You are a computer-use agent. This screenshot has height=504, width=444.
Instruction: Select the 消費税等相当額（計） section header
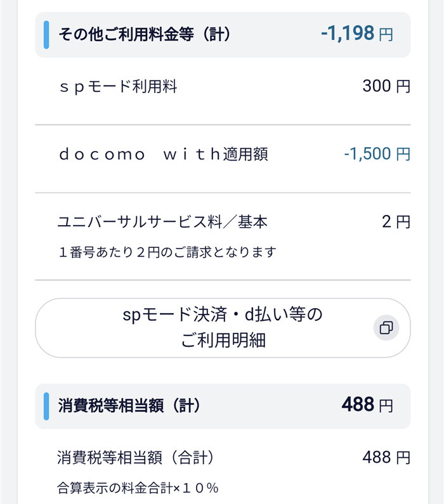[x=129, y=406]
